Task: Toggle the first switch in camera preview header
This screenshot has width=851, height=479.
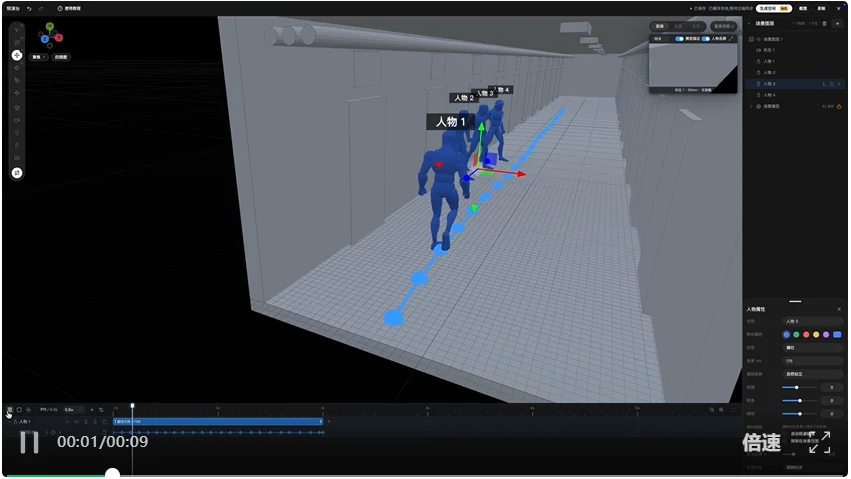Action: click(x=679, y=39)
